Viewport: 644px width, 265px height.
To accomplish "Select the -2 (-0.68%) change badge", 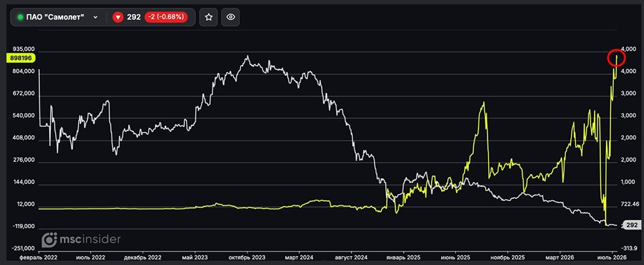I will coord(166,17).
